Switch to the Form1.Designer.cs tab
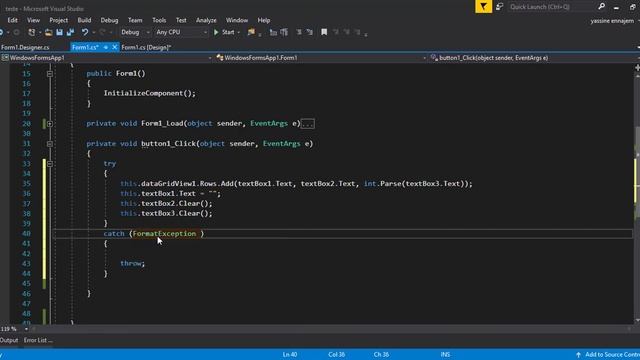 pos(25,47)
